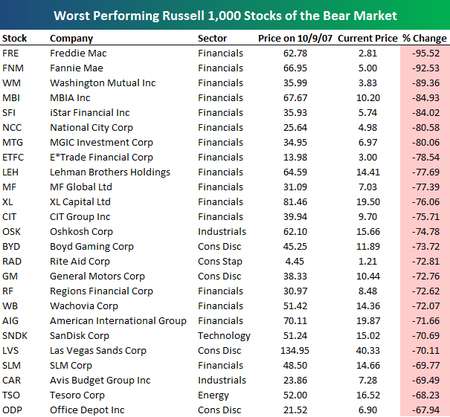
Task: Click the Current Price column header
Action: click(x=367, y=38)
